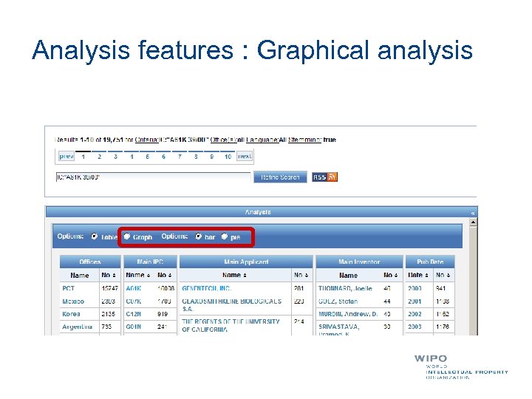Click the search query input field

point(153,177)
